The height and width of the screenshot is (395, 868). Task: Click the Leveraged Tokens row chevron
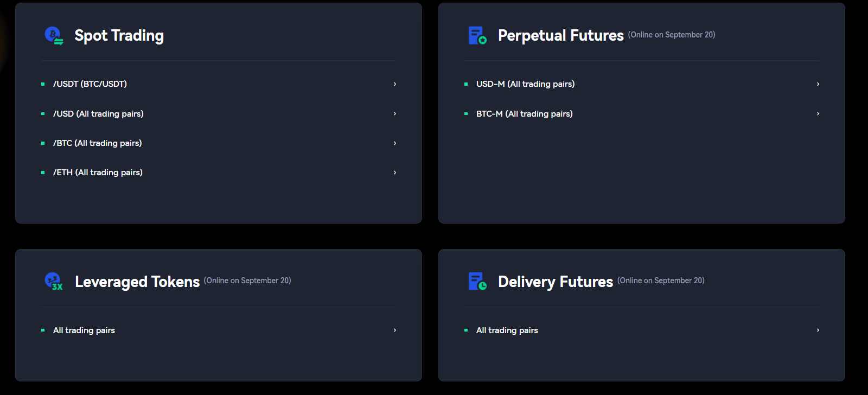[x=395, y=330]
